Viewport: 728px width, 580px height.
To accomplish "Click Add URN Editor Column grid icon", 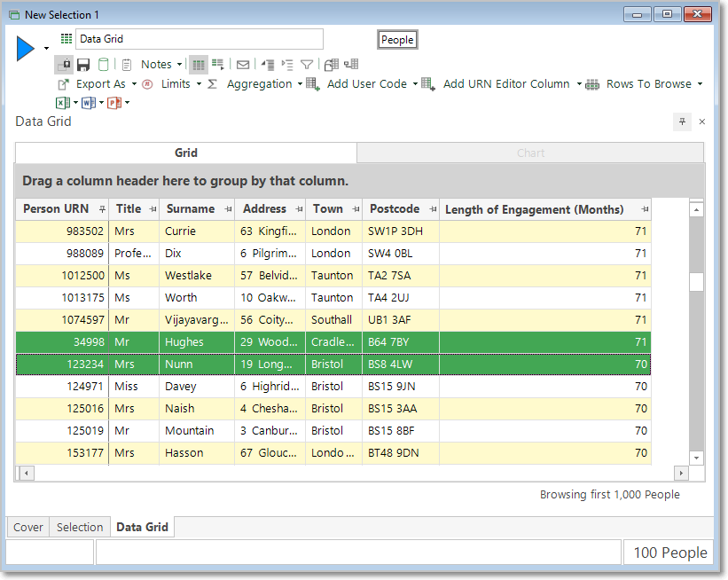I will coord(428,84).
